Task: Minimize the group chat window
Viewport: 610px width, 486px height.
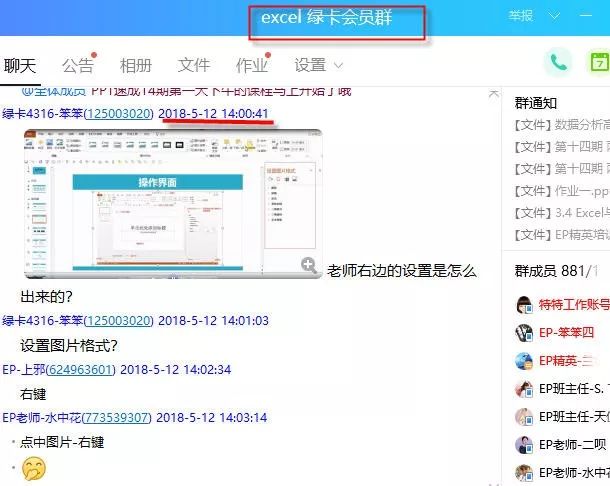Action: (x=586, y=15)
